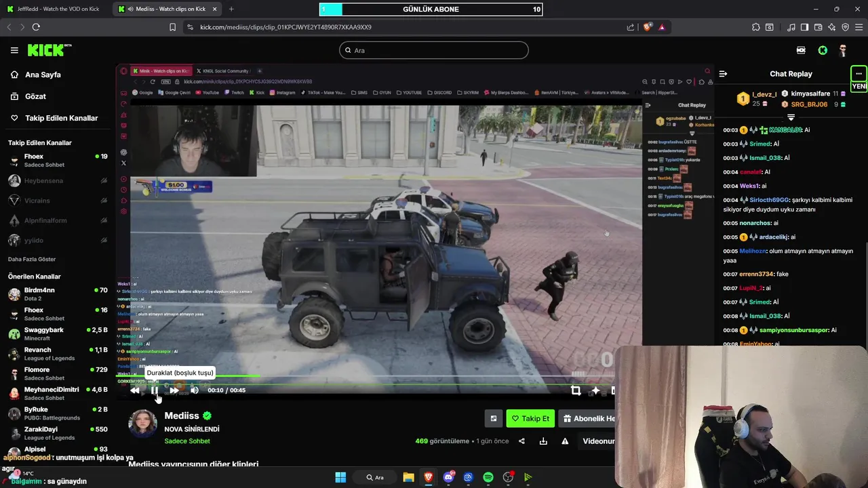This screenshot has height=488, width=868.
Task: Click the Sadece Sohbet category link
Action: point(187,441)
